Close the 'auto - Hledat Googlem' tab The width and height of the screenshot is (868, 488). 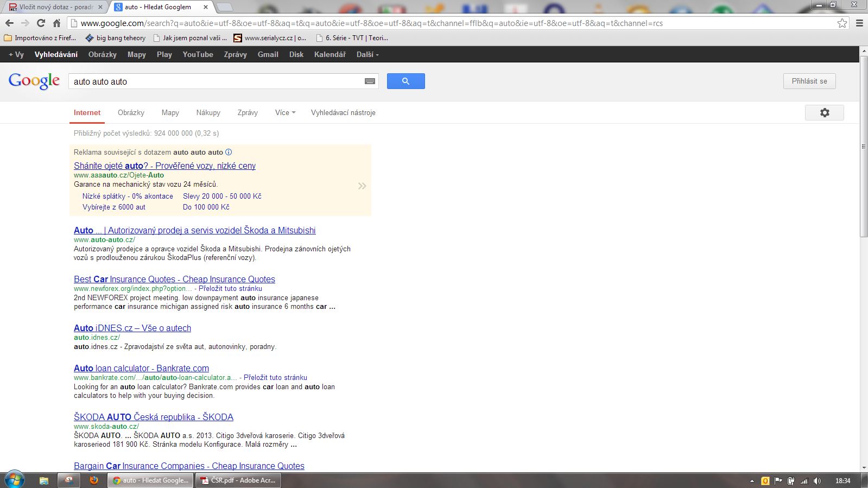tap(206, 7)
